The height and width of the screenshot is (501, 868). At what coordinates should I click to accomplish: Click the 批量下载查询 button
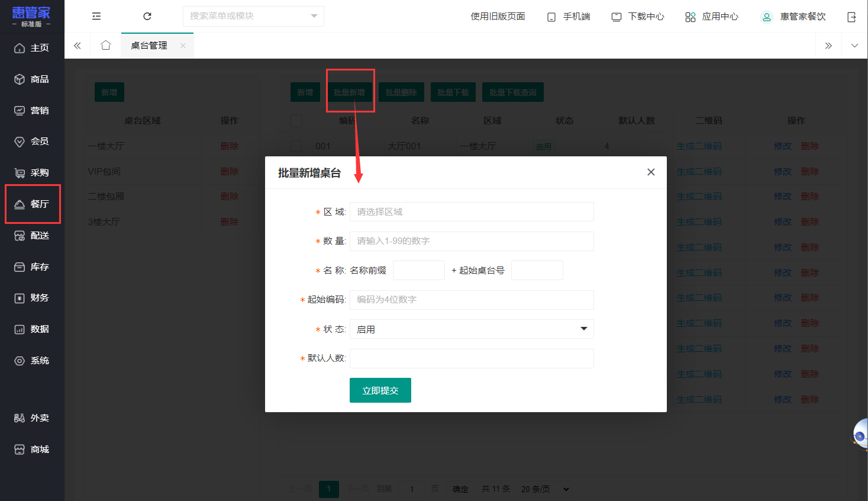pos(513,92)
